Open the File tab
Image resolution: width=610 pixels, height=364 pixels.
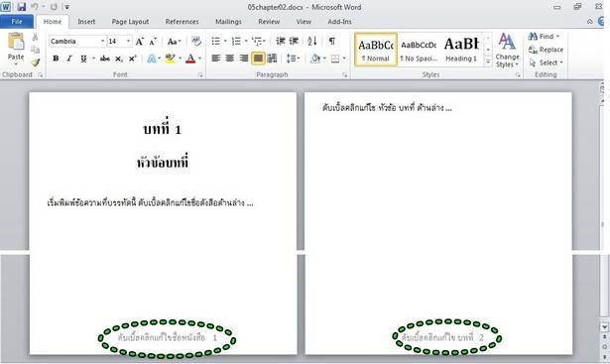[17, 22]
